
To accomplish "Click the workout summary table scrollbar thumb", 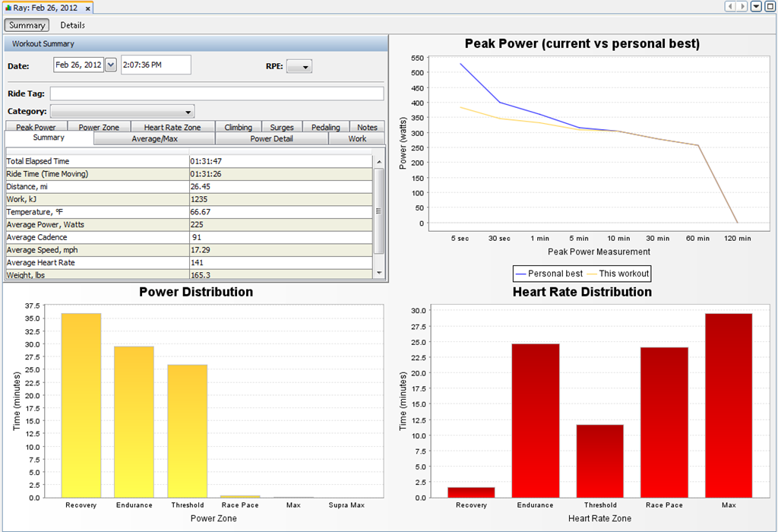I will pos(379,211).
